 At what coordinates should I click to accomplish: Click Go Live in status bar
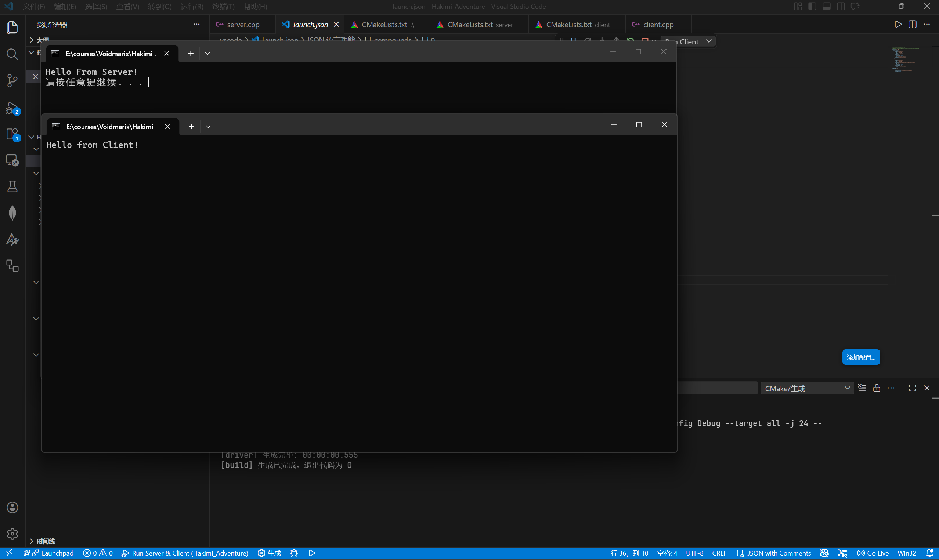pos(873,553)
